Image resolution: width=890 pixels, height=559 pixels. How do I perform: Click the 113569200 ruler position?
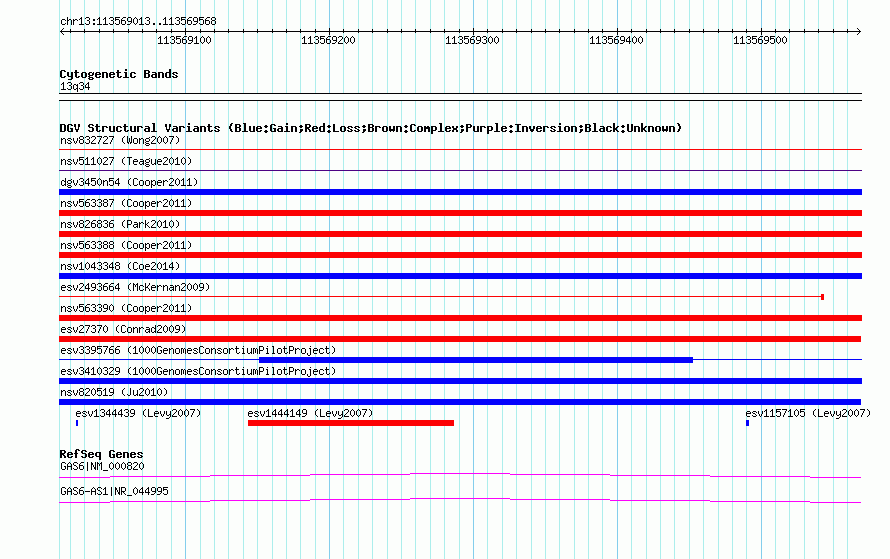[x=328, y=40]
